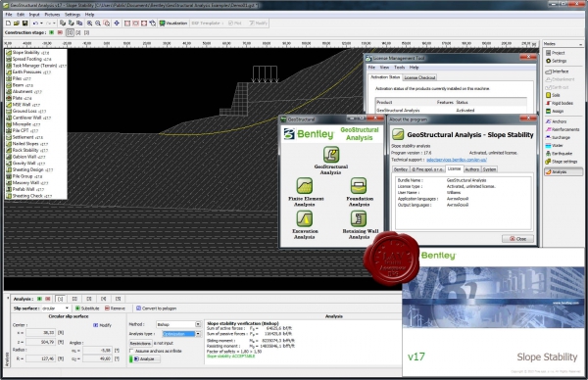Switch to analysis [3] toggle button
Screen dimensions: 588x380
tap(89, 299)
